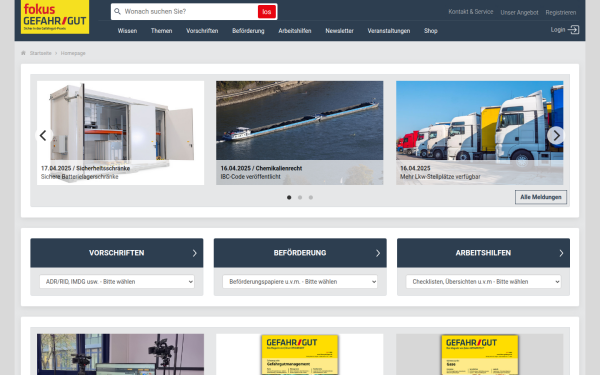The width and height of the screenshot is (600, 375).
Task: Open the Newsletter menu item
Action: coord(339,31)
